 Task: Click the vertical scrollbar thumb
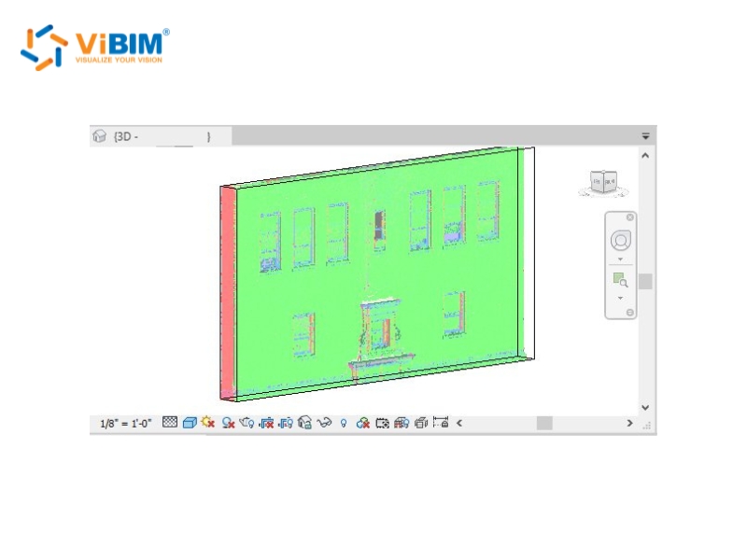click(645, 282)
